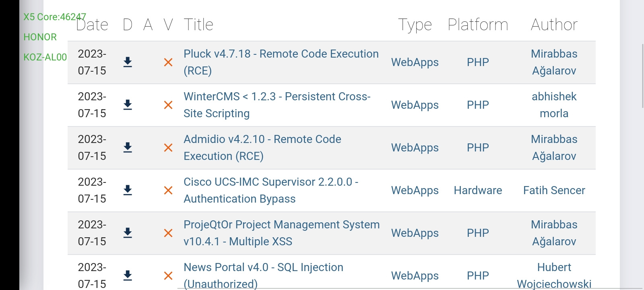Download the News Portal v4.0 exploit

tap(128, 275)
